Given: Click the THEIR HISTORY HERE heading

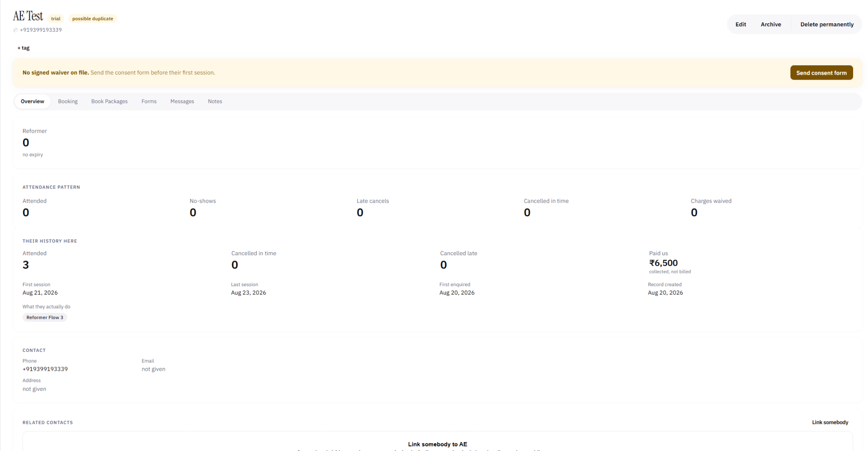Looking at the screenshot, I should coord(50,241).
